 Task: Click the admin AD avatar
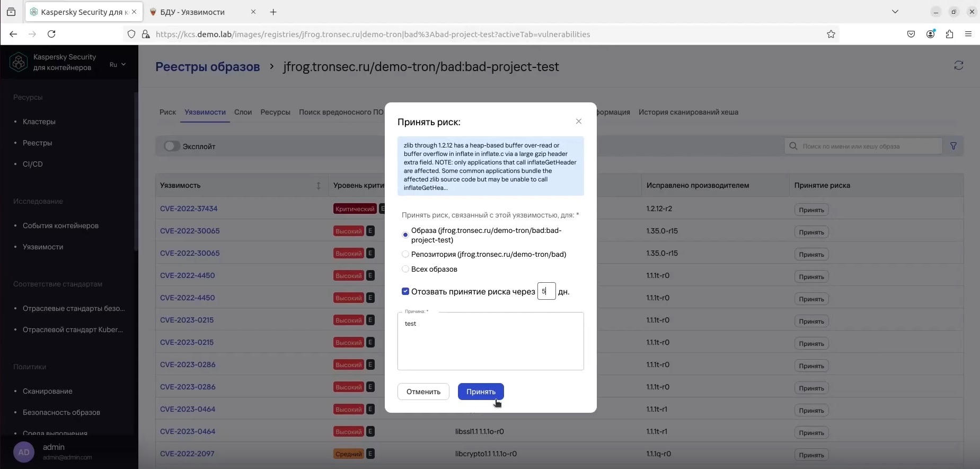[x=24, y=452]
